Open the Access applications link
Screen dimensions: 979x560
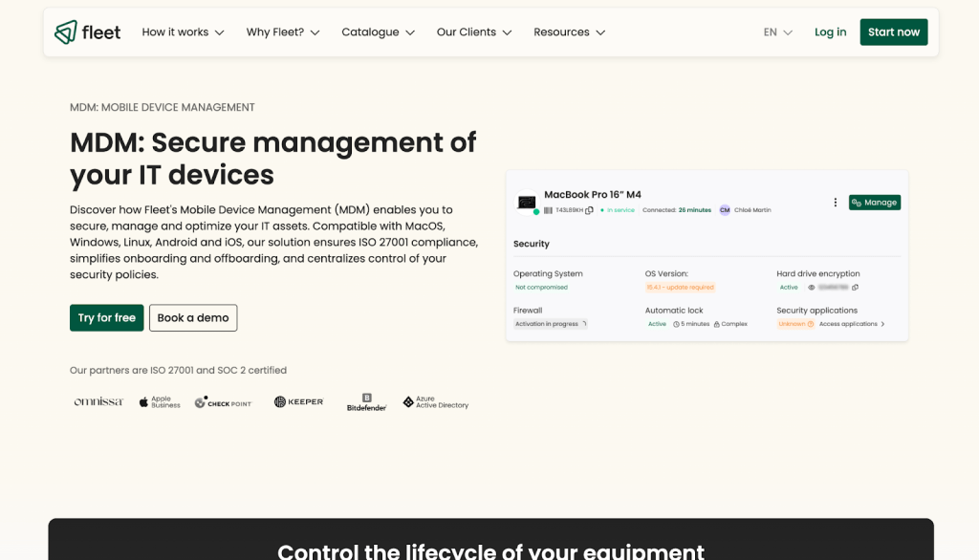tap(851, 324)
